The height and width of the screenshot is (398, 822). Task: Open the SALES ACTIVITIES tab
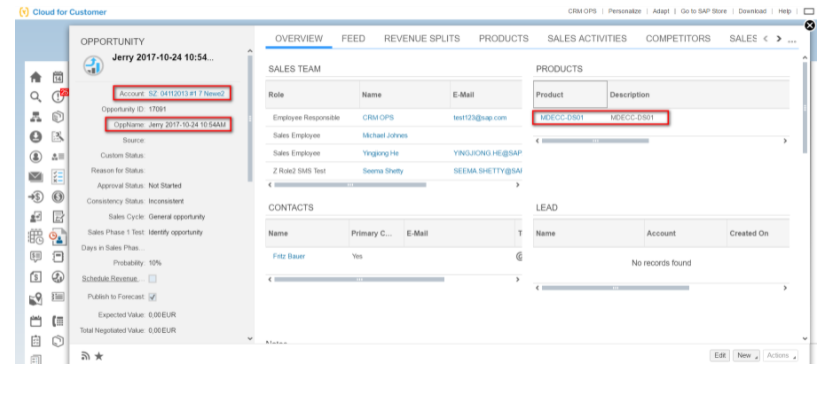pos(587,38)
